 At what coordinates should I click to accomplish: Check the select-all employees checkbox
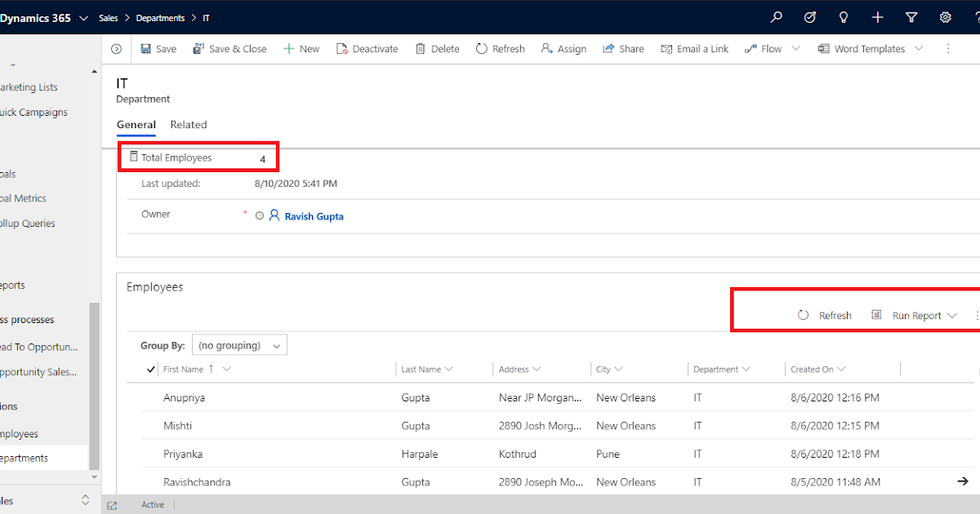(x=149, y=369)
